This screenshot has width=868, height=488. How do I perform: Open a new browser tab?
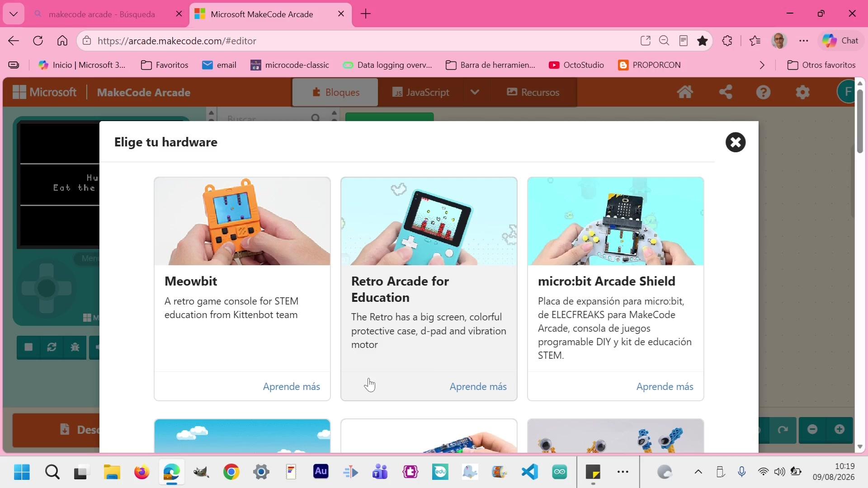366,14
